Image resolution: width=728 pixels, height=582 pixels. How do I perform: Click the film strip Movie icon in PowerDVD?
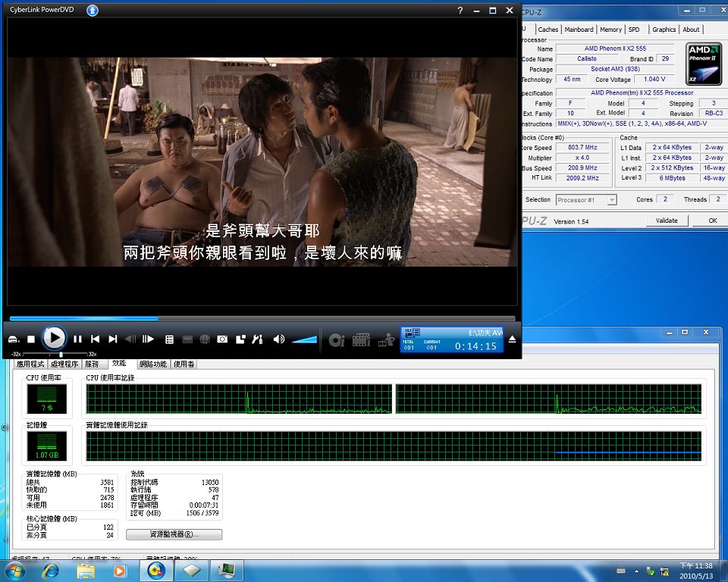tap(361, 340)
